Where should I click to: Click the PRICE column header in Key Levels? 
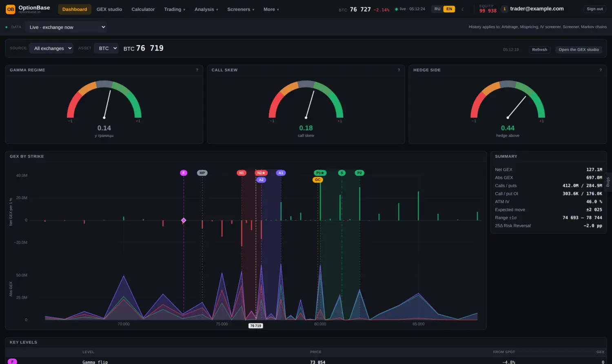point(316,352)
